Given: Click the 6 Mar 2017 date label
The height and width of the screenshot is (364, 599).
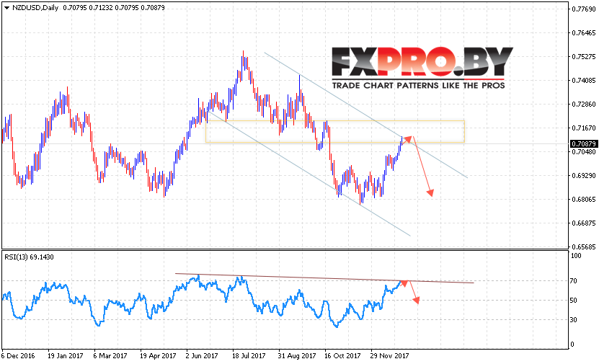Looking at the screenshot, I should pyautogui.click(x=110, y=356).
